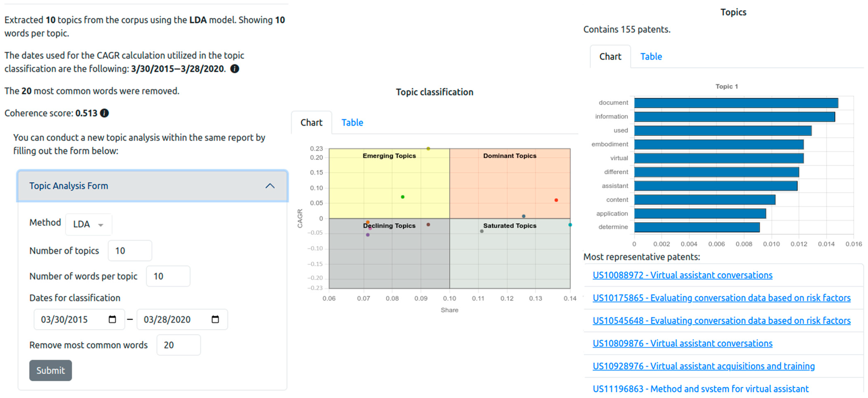
Task: Switch to Table tab in Topics panel
Action: (651, 56)
